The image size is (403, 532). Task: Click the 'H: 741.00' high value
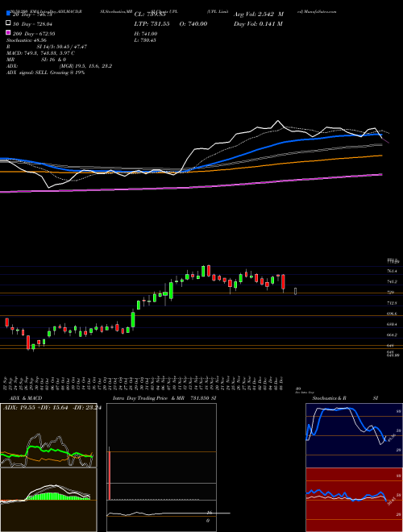[x=146, y=34]
